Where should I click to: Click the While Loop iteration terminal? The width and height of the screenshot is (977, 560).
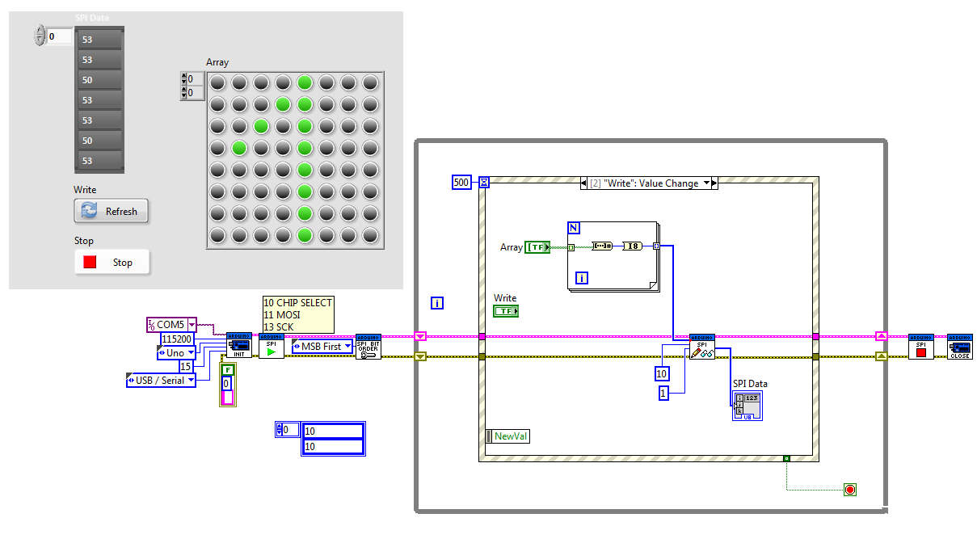click(437, 303)
